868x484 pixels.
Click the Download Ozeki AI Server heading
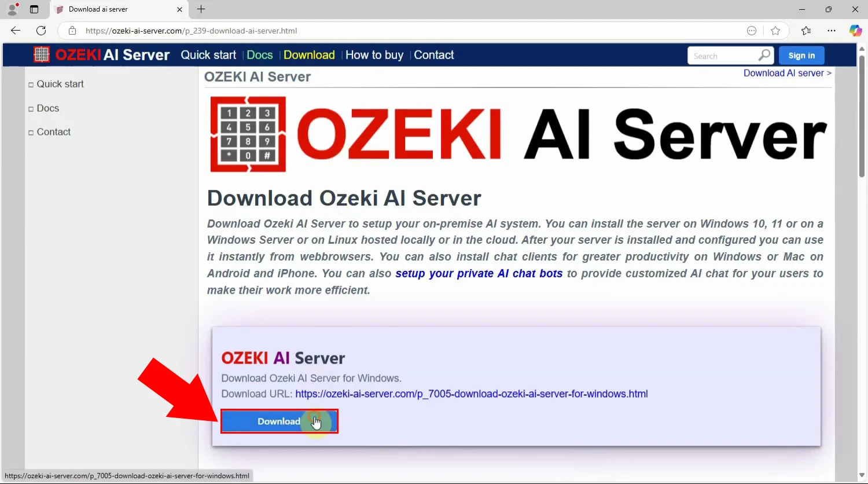344,198
